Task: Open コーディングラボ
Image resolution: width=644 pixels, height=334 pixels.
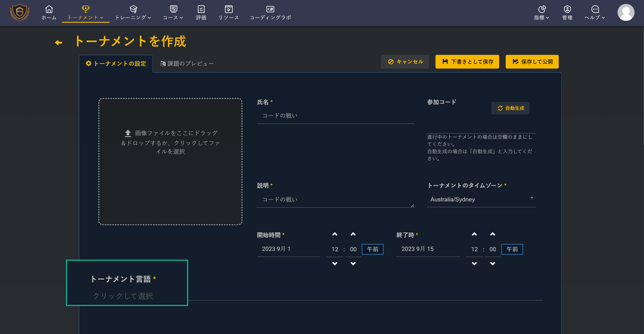Action: click(270, 13)
